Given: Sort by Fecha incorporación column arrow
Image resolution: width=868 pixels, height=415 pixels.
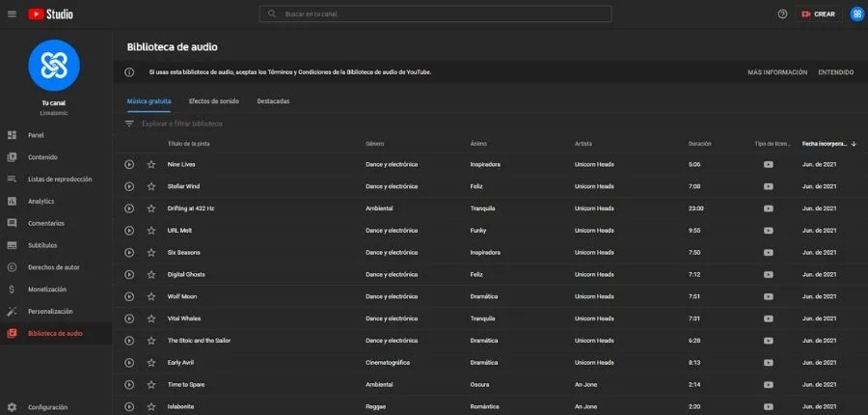Looking at the screenshot, I should pos(854,144).
